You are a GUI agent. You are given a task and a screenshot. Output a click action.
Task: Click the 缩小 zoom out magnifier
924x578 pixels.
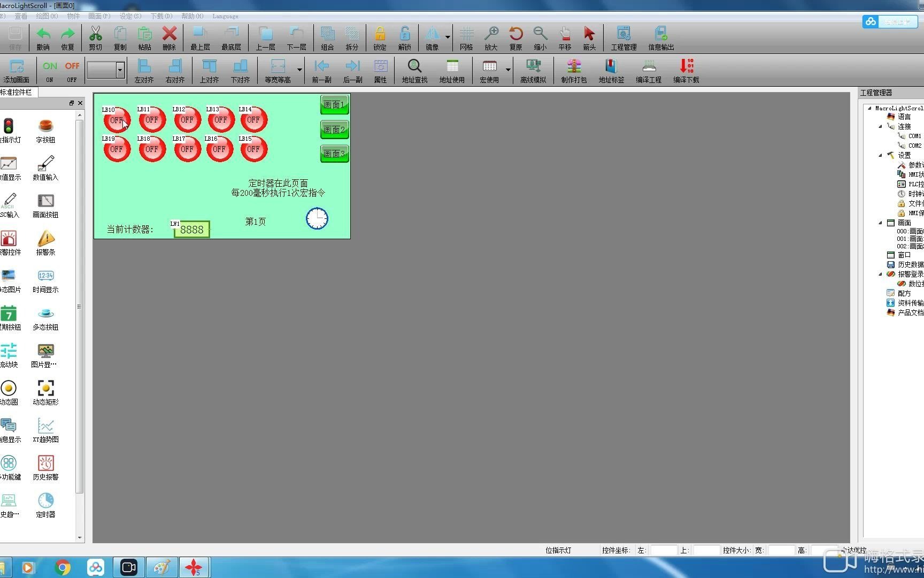point(541,38)
